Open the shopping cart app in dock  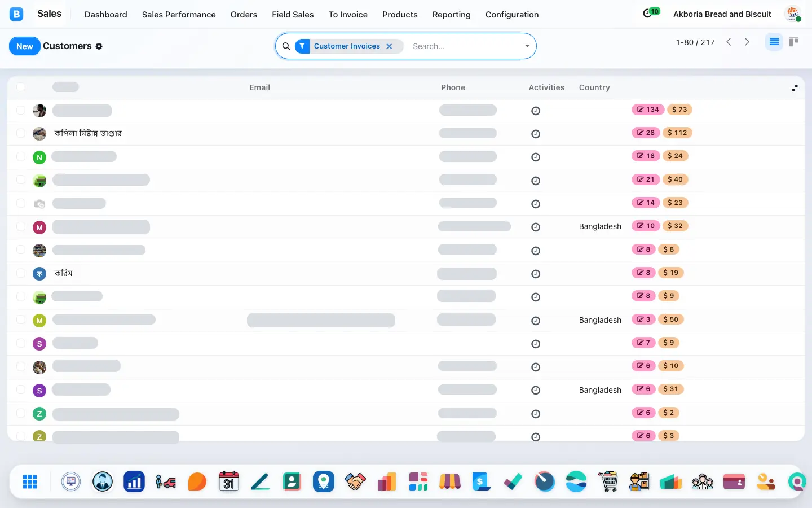(x=608, y=481)
